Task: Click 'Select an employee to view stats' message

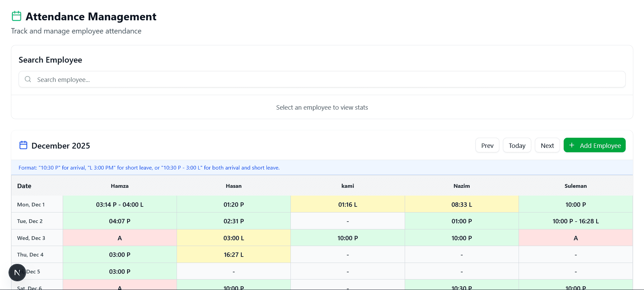Action: tap(322, 107)
